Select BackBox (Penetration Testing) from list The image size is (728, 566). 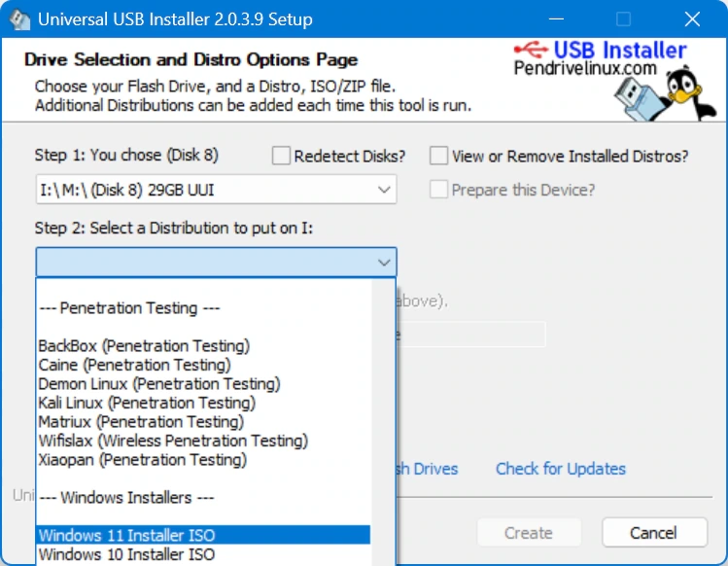204,346
